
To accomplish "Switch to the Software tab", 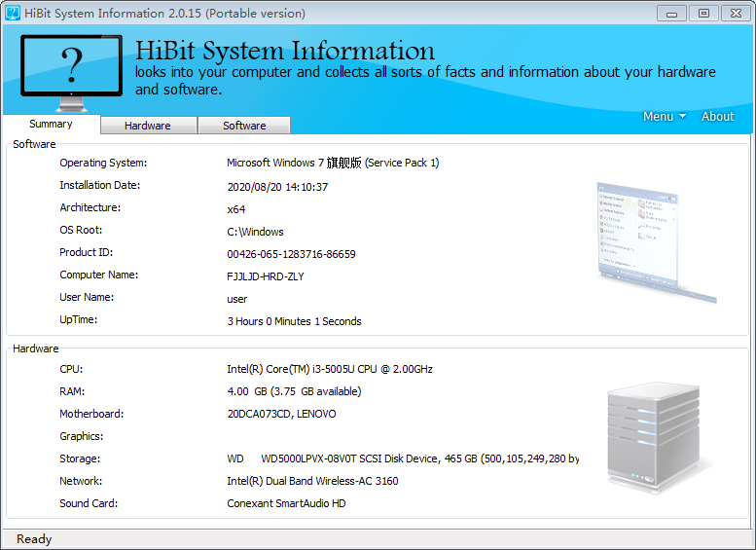I will (244, 126).
